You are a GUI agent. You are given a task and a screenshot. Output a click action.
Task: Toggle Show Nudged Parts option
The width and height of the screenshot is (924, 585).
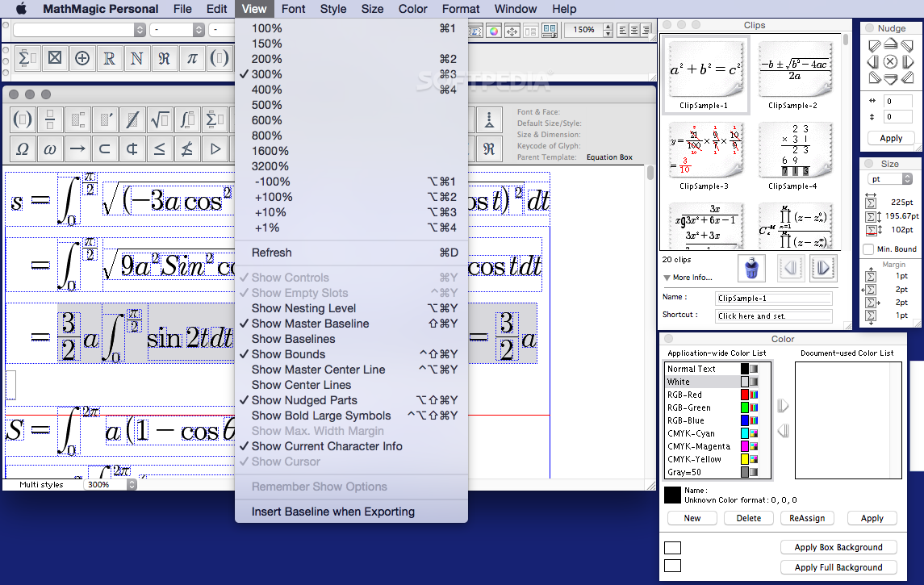point(350,400)
